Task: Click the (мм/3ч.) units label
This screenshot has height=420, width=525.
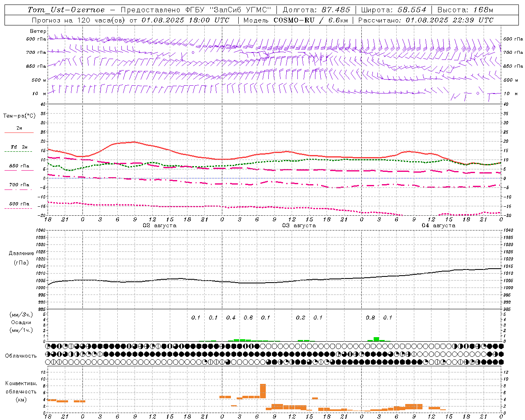Action: [21, 315]
